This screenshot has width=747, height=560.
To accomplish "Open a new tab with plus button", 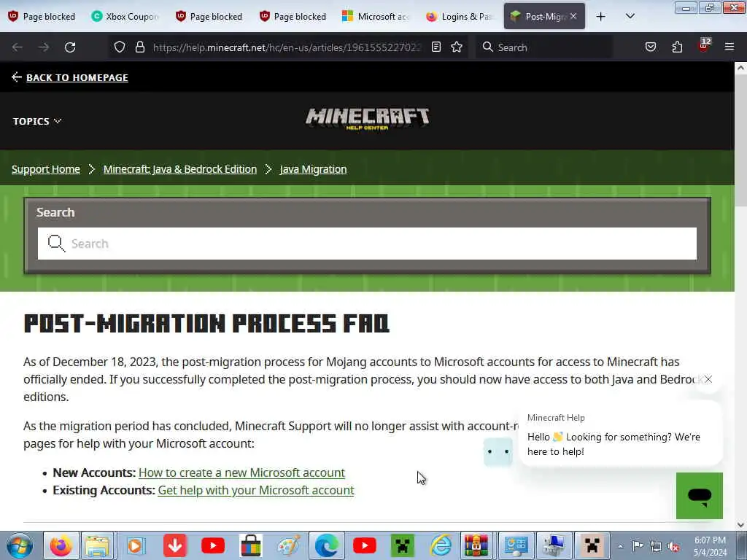I will 601,17.
